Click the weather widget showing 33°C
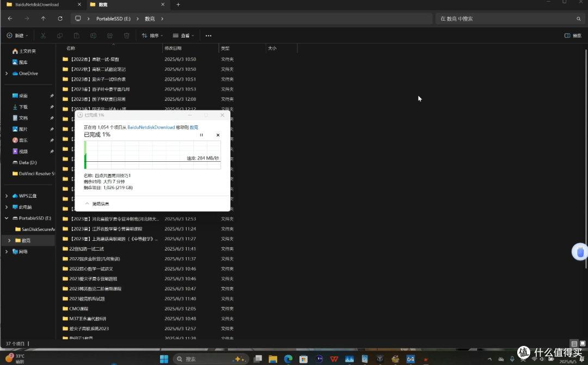588x365 pixels. tap(15, 358)
